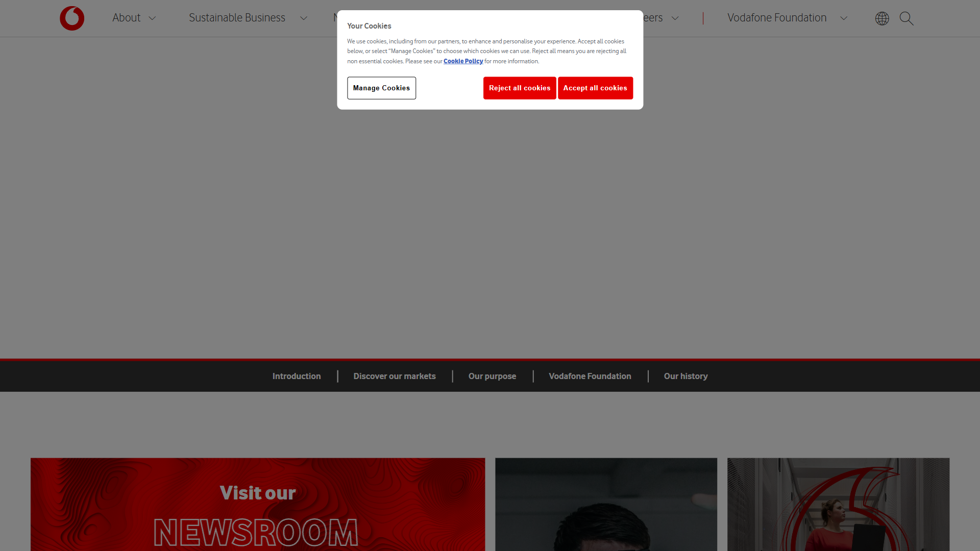Open Vodafone Foundation in top navigation
Image resolution: width=980 pixels, height=551 pixels.
pos(777,18)
